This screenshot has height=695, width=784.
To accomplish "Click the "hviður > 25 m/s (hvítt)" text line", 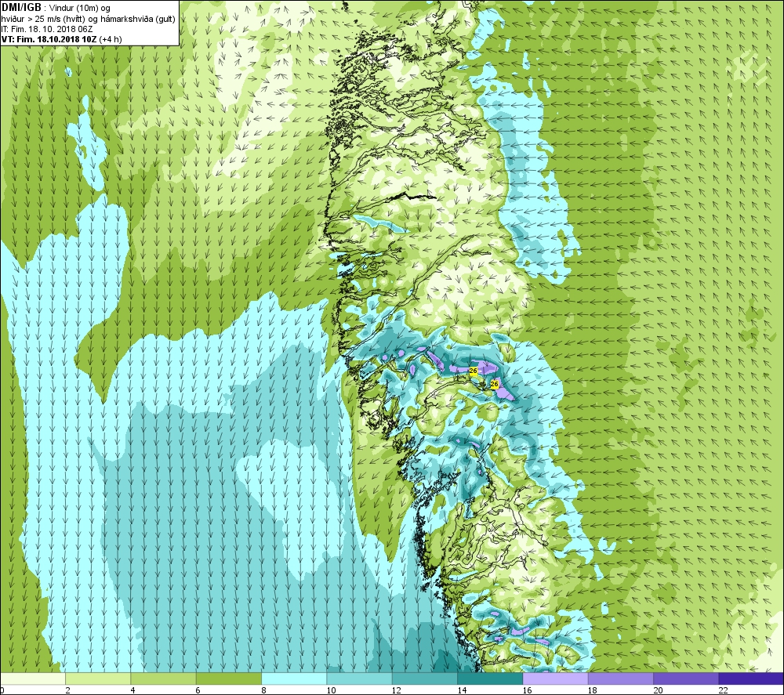I will [x=43, y=19].
